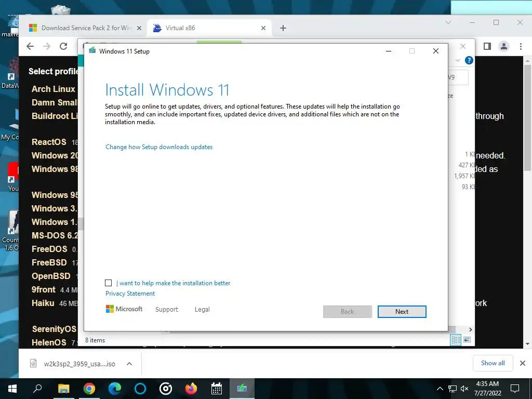
Task: Open File Explorer help icon
Action: [x=469, y=60]
